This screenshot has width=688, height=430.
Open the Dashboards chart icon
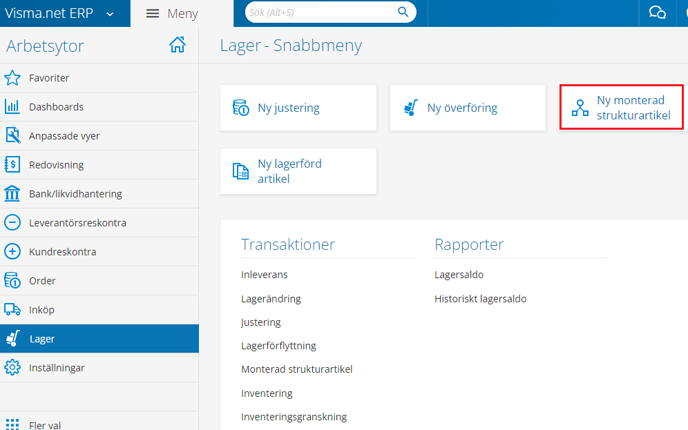click(12, 107)
